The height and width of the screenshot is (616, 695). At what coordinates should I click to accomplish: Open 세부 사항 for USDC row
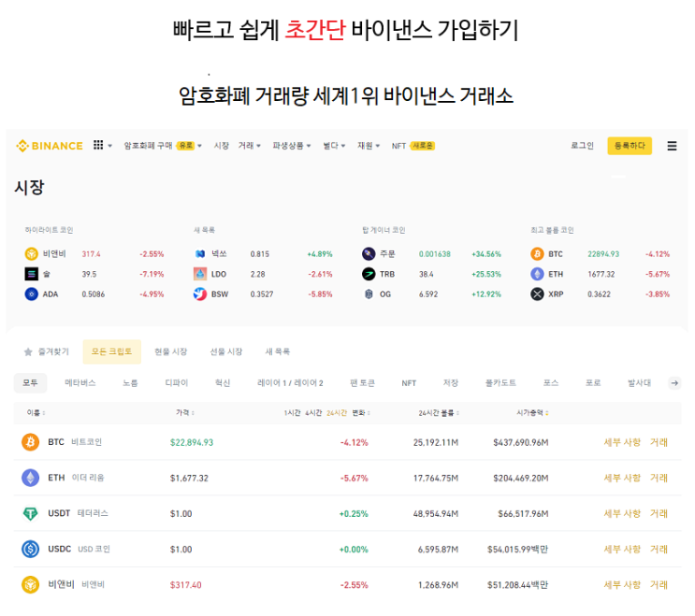click(x=622, y=549)
